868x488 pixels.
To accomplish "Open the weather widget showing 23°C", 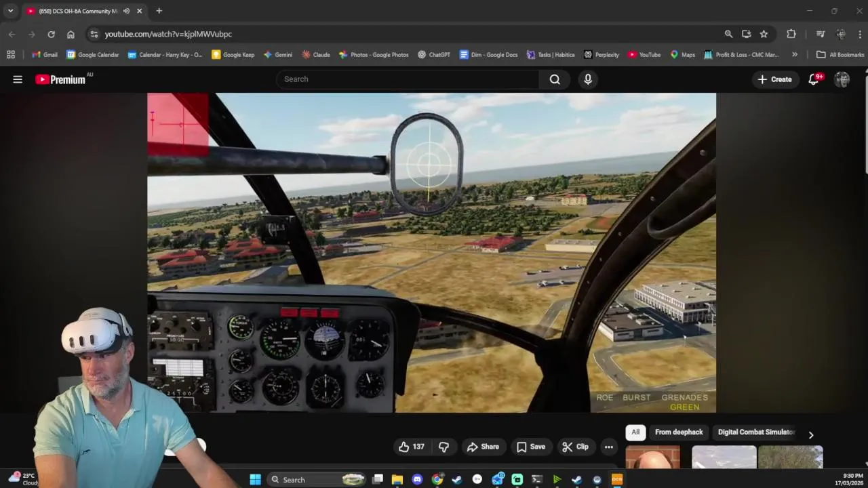I will tap(22, 479).
